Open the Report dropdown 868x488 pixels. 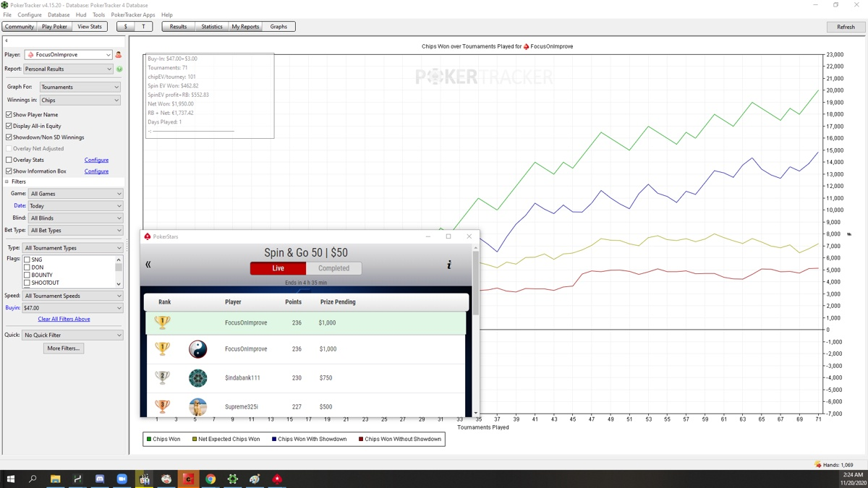[68, 69]
